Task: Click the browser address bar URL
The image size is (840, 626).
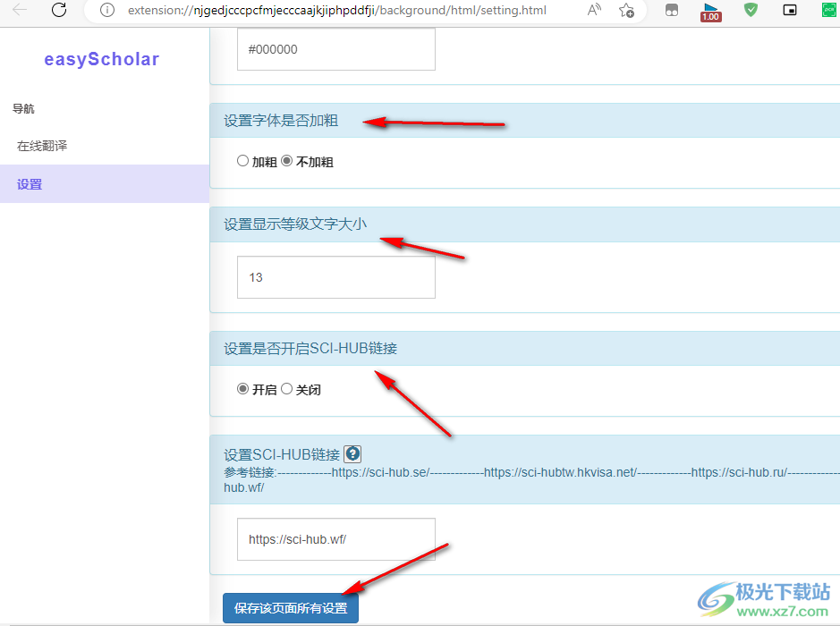Action: pos(337,10)
